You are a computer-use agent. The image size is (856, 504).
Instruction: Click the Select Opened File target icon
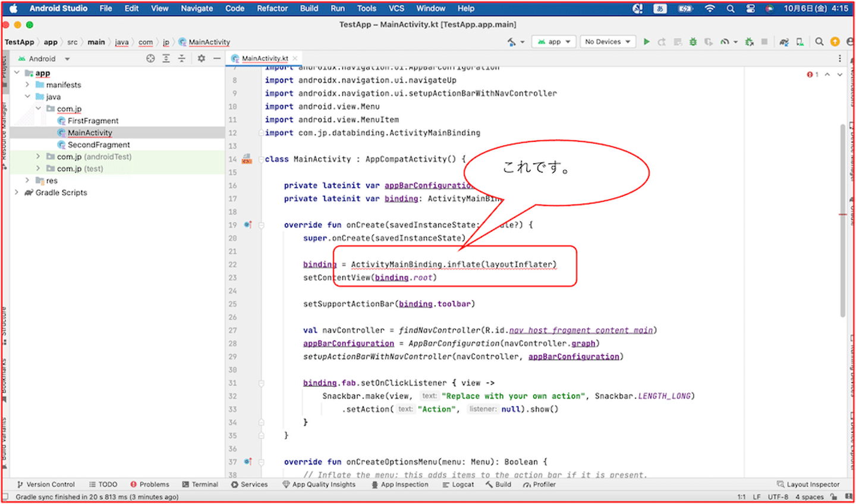[x=150, y=58]
